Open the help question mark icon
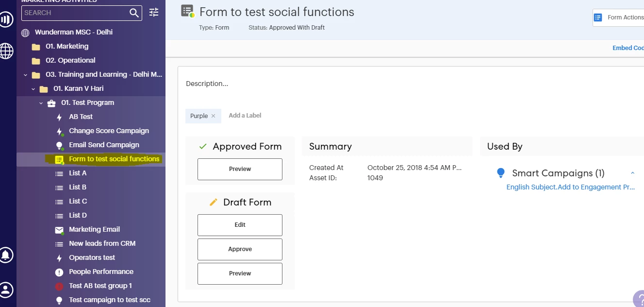The image size is (644, 307). [639, 299]
